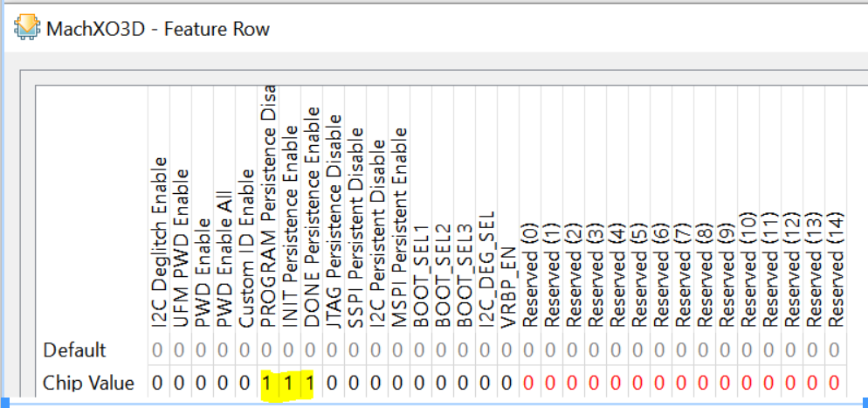Click the Chip Value cell for I2C Deglitch Enable
The height and width of the screenshot is (408, 868).
coord(157,383)
